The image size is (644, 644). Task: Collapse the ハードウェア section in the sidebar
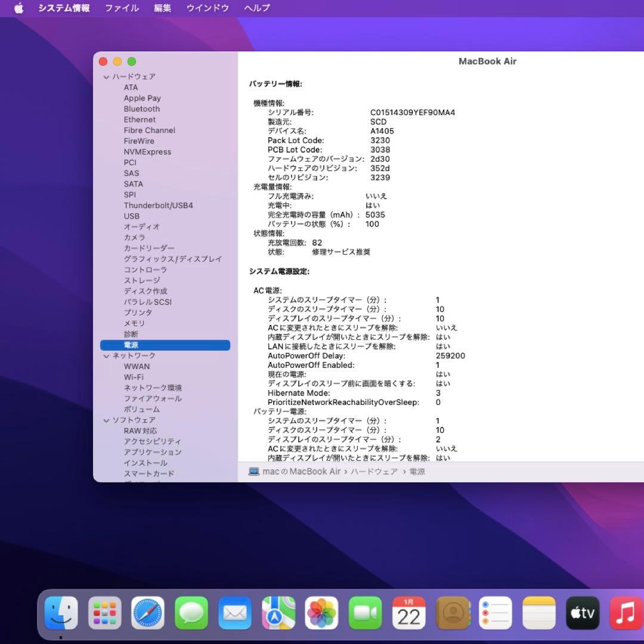(106, 76)
